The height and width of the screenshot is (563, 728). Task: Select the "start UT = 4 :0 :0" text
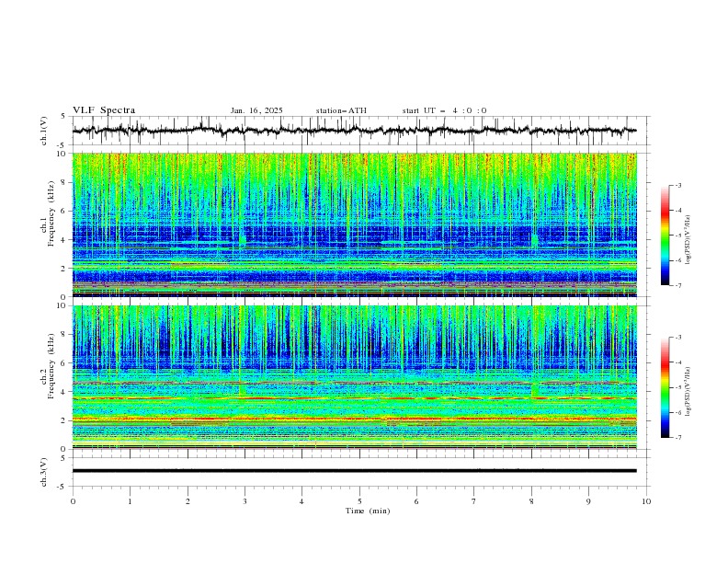pyautogui.click(x=444, y=110)
